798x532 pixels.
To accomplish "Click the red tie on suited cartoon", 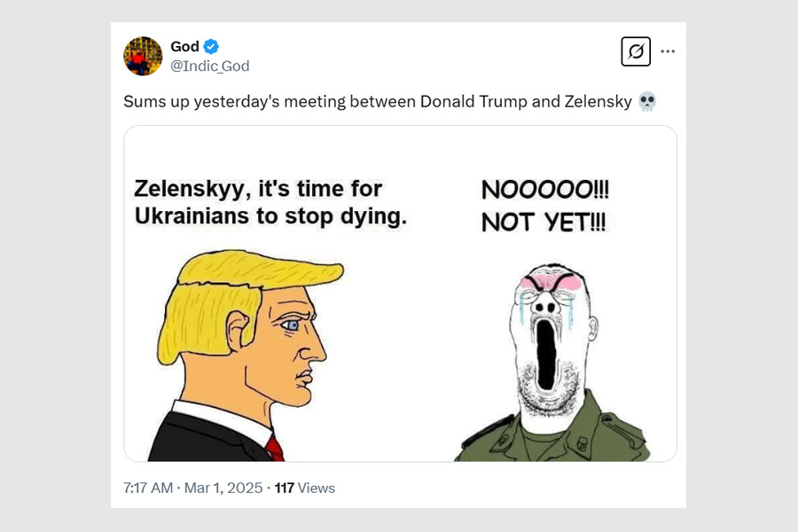I will [275, 446].
